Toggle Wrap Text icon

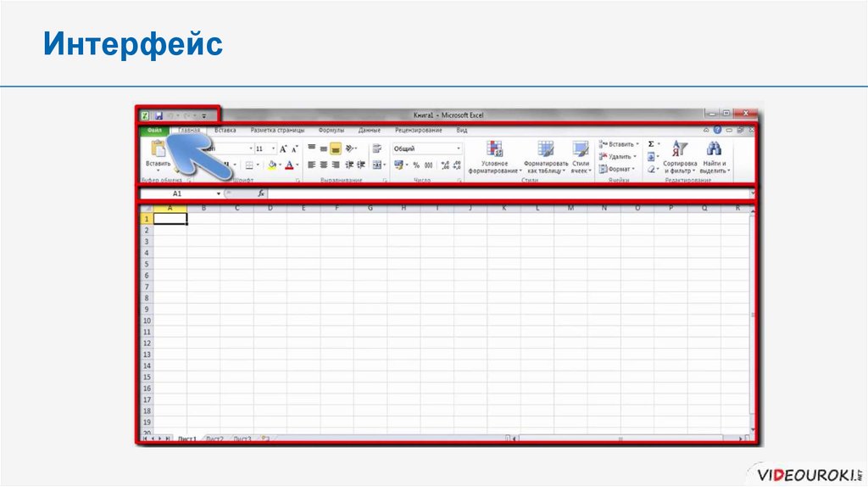377,148
